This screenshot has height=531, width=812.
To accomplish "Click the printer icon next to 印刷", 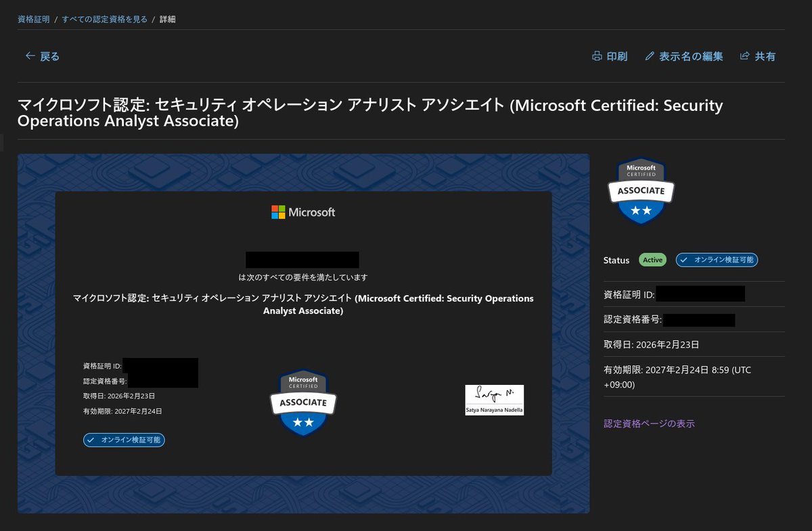I will pos(597,57).
